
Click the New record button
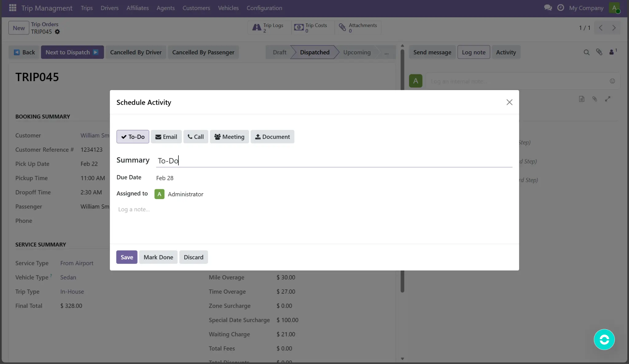click(19, 28)
